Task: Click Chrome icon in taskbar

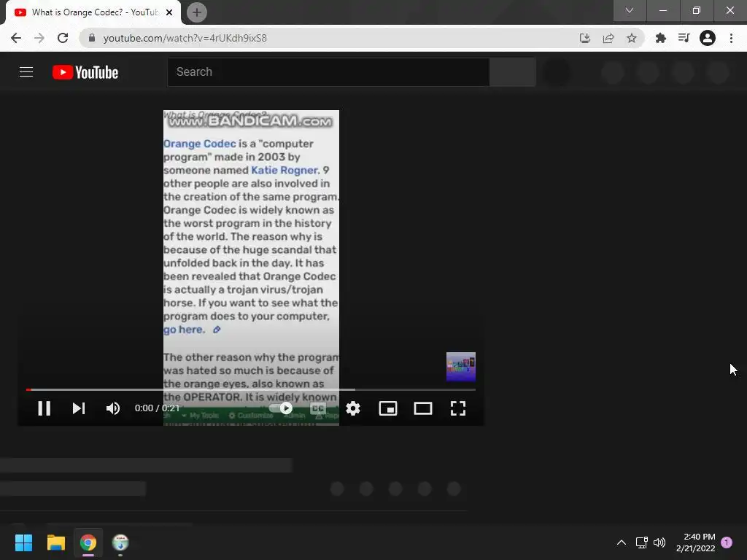Action: coord(88,542)
